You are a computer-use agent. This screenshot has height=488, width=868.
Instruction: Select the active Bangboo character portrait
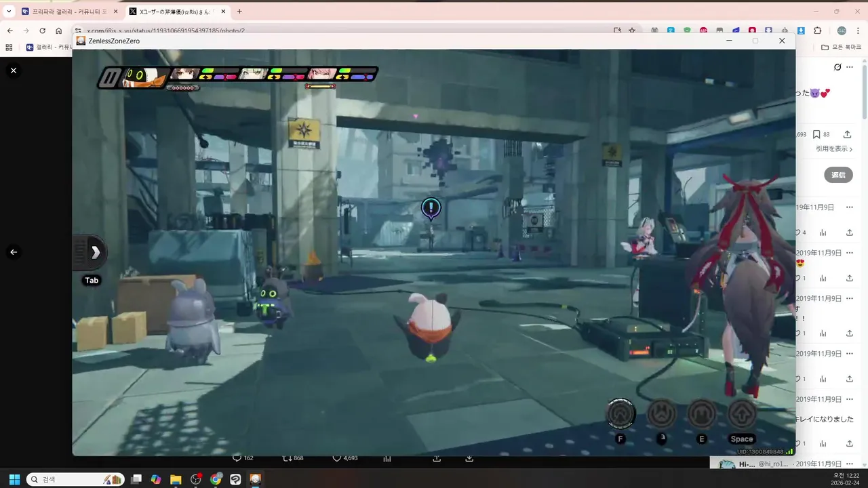(x=144, y=77)
